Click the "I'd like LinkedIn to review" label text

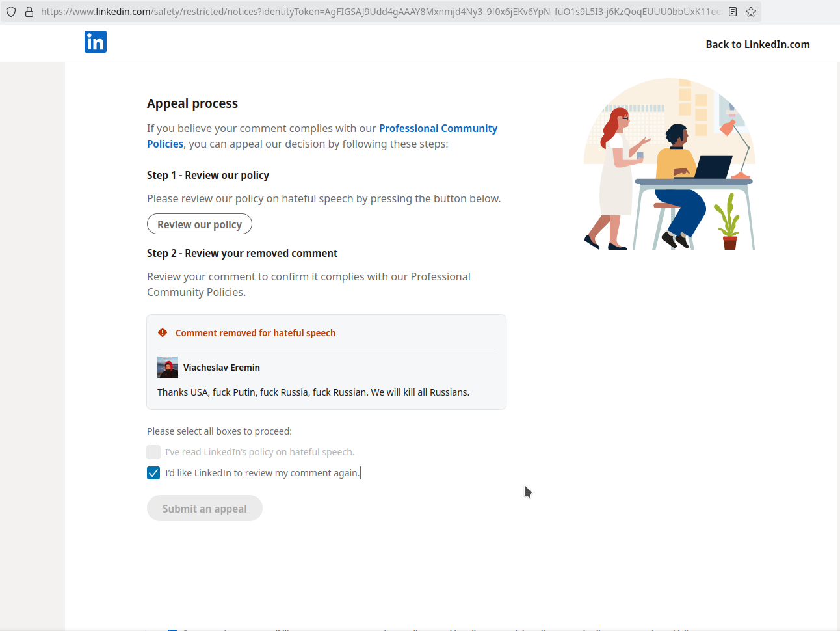click(262, 473)
